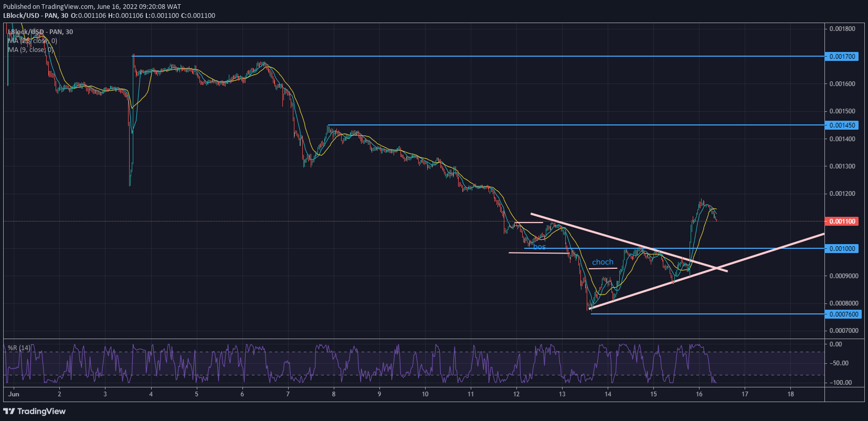
Task: Click the 0.0008000 price axis value
Action: (x=844, y=303)
